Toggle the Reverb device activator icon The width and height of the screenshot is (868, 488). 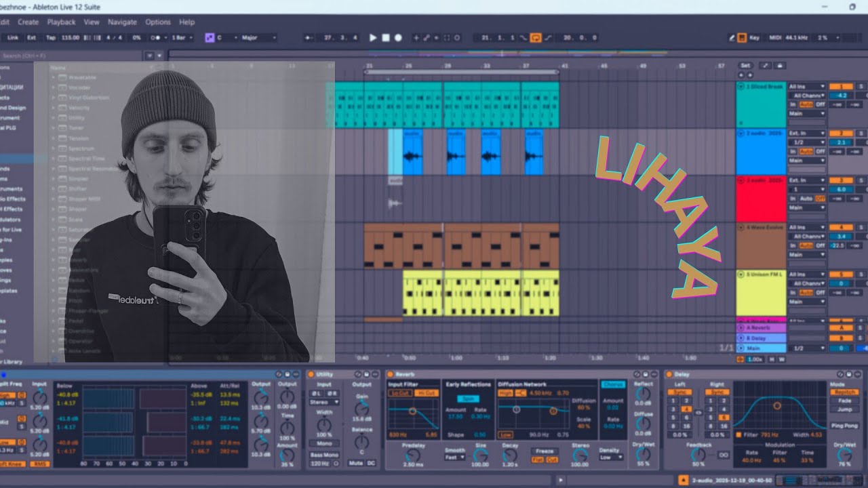(x=390, y=374)
